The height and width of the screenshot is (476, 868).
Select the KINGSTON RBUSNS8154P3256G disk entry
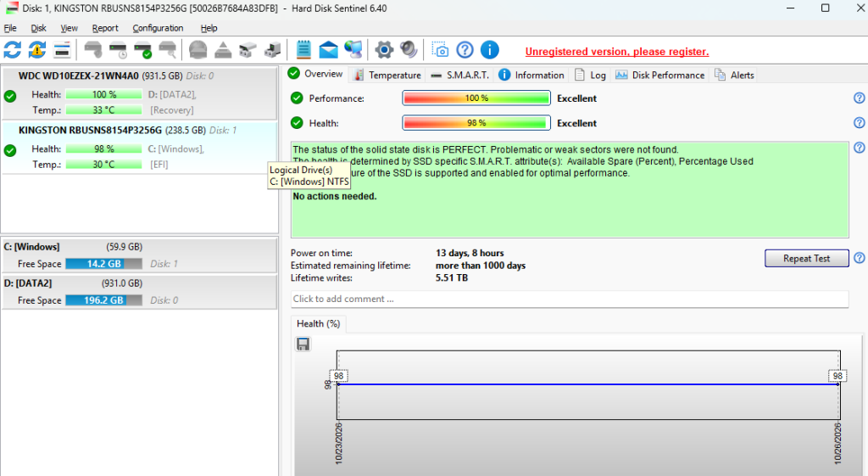pos(139,148)
